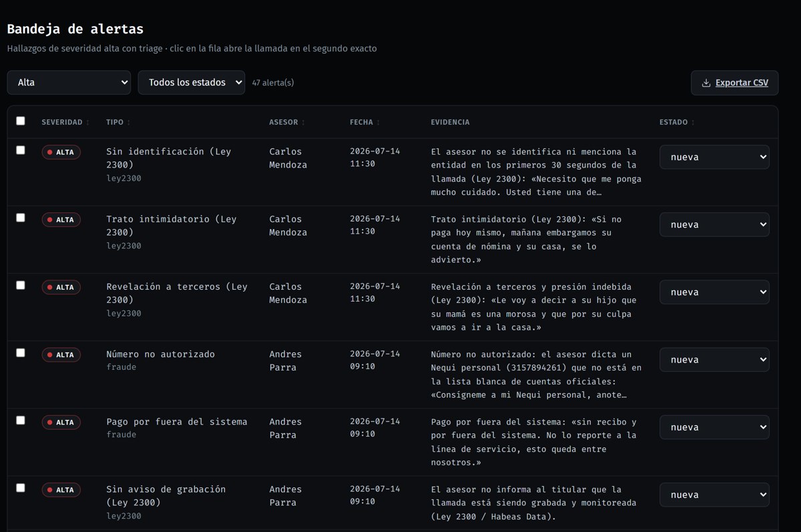Viewport: 801px width, 532px height.
Task: Click the Evidencia column header
Action: pos(451,123)
